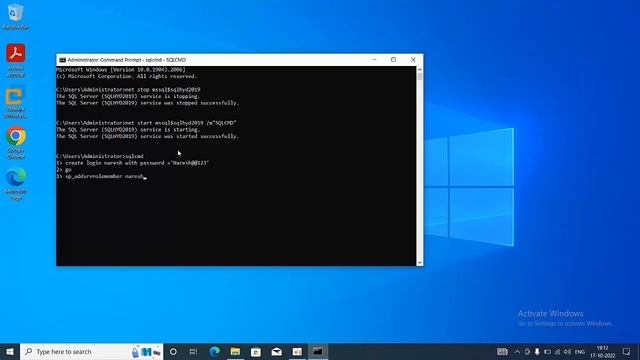The height and width of the screenshot is (360, 640).
Task: Click the Microsoft Windows version line
Action: pyautogui.click(x=121, y=70)
